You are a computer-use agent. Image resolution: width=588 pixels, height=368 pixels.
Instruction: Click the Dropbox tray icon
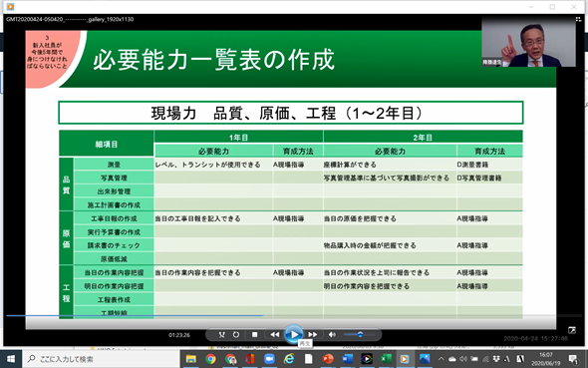(496, 359)
